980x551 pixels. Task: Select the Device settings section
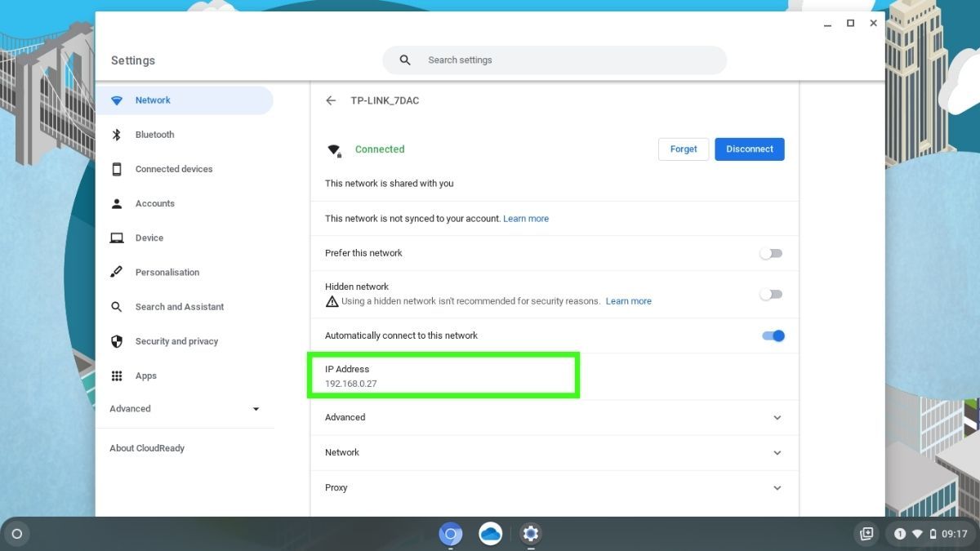click(149, 238)
